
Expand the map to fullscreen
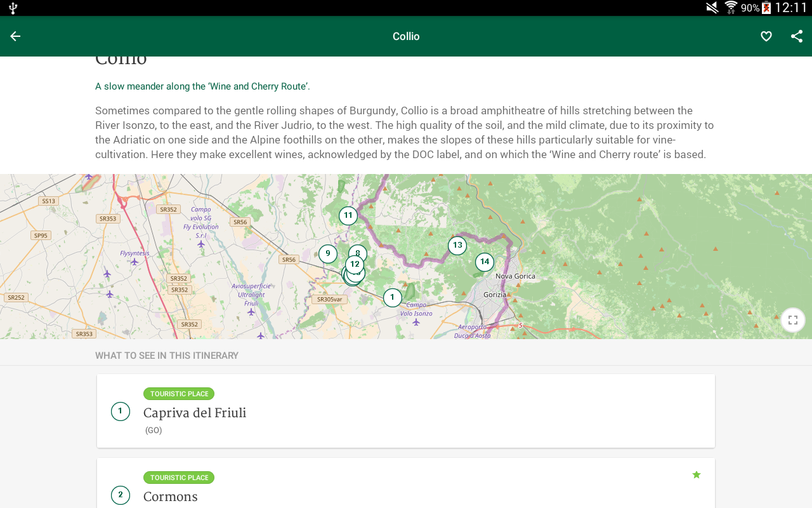793,320
